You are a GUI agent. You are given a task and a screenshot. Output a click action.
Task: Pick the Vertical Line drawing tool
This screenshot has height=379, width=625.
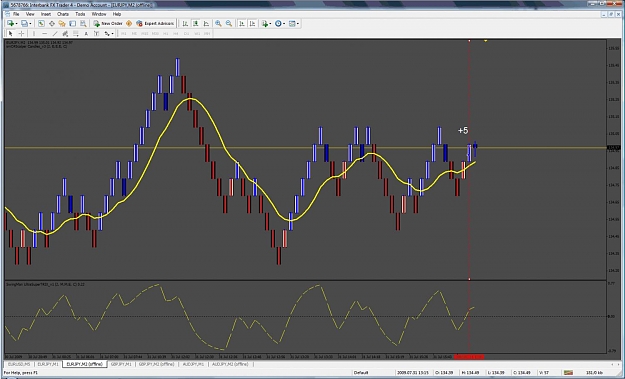[x=34, y=33]
